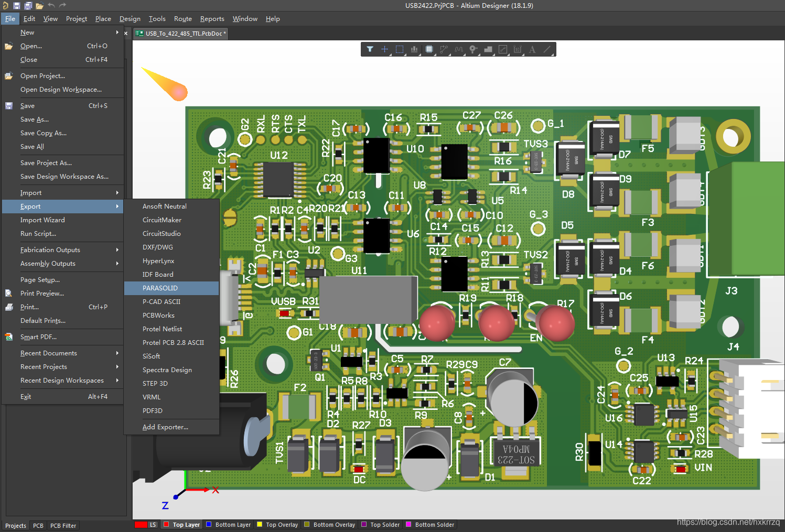Open the PCB Filter panel tab
Viewport: 785px width, 532px height.
(x=63, y=526)
